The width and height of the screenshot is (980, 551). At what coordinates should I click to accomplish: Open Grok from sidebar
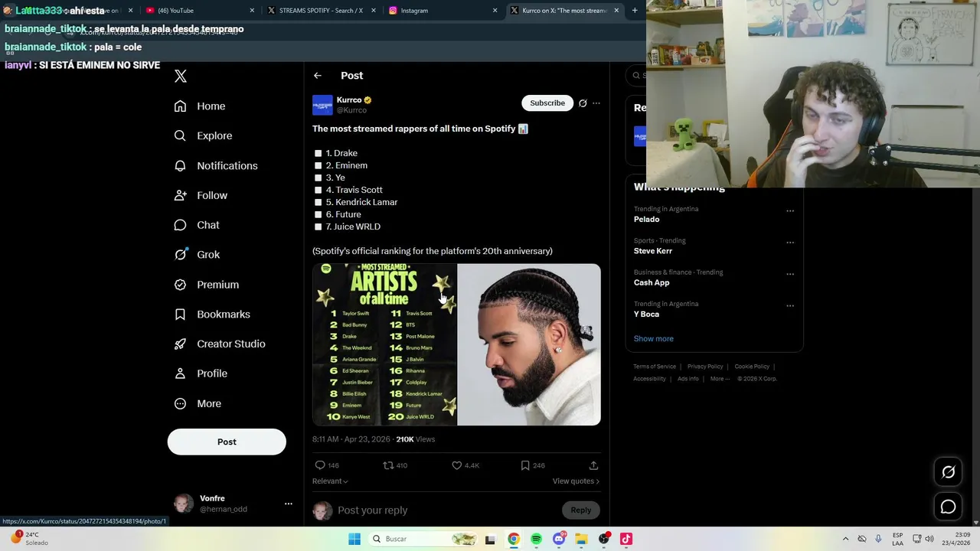pyautogui.click(x=197, y=255)
